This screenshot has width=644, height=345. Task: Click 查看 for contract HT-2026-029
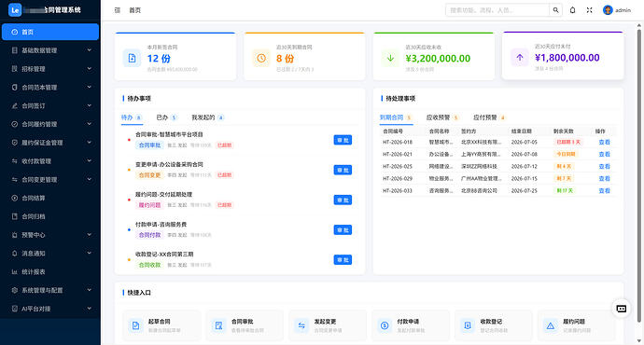tap(604, 178)
